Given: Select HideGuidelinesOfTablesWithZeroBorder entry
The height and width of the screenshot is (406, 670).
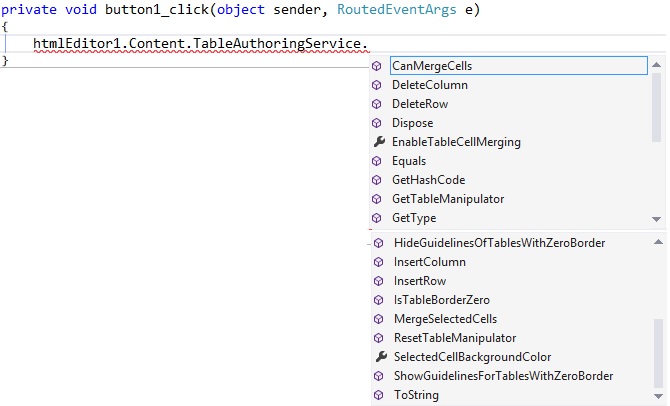Looking at the screenshot, I should (x=499, y=243).
